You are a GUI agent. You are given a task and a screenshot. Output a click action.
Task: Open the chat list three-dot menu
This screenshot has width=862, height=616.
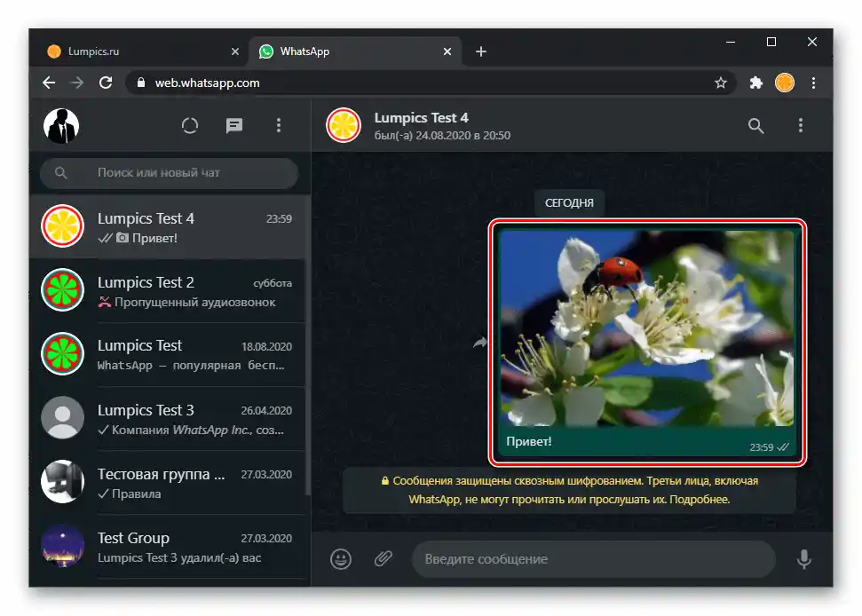tap(279, 125)
